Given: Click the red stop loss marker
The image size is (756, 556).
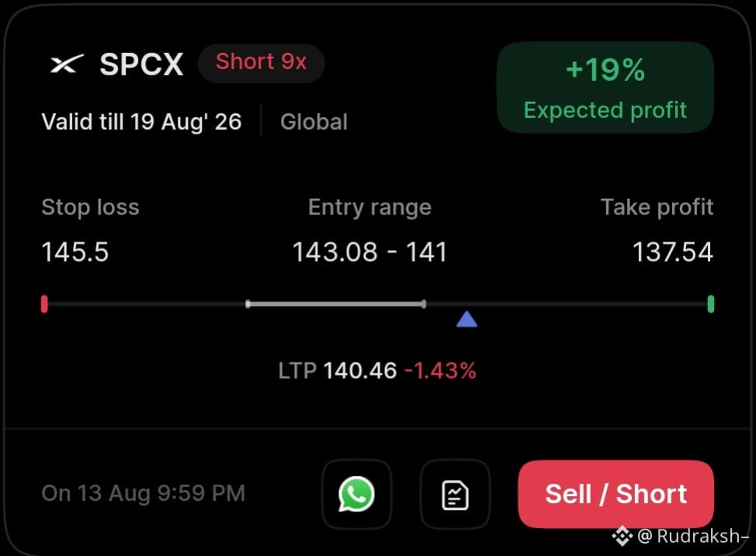Looking at the screenshot, I should 44,304.
